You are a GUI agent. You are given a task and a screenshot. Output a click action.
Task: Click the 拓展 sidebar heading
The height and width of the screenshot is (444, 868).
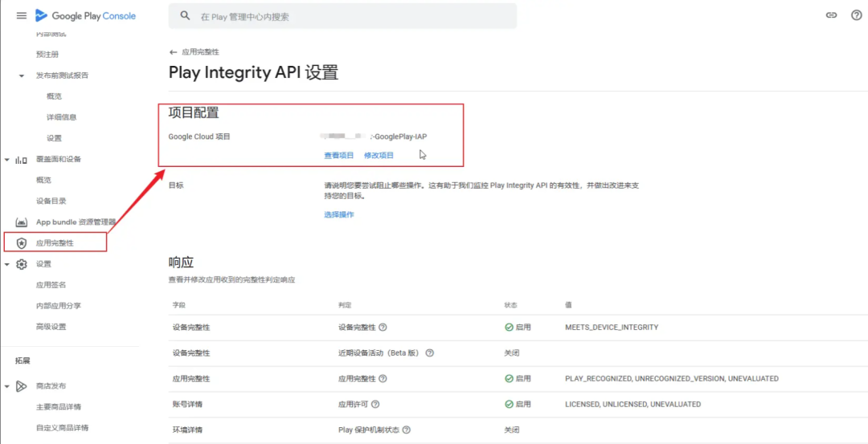(x=23, y=361)
